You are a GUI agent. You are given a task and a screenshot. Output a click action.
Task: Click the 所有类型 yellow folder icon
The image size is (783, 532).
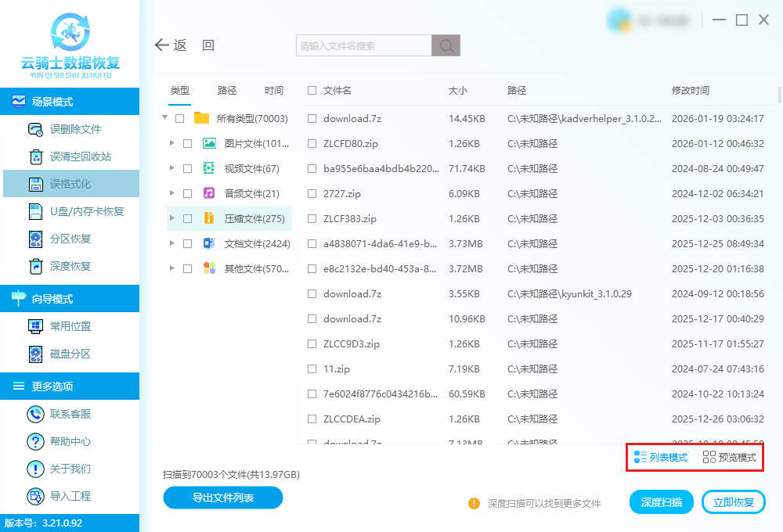click(x=201, y=118)
